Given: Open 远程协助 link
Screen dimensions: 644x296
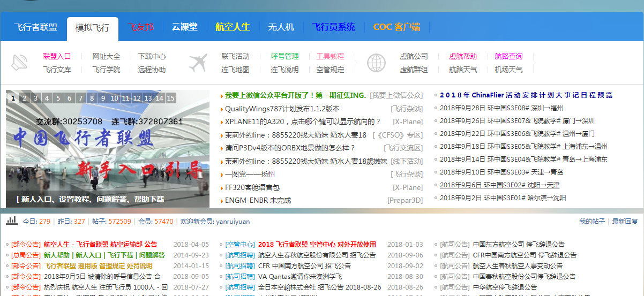Looking at the screenshot, I should pos(152,70).
